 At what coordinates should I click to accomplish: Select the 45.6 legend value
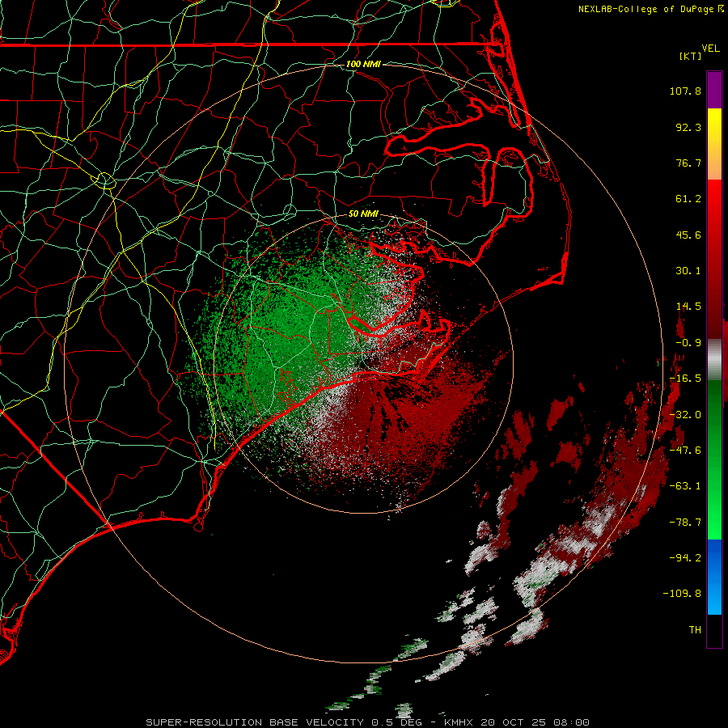point(688,235)
